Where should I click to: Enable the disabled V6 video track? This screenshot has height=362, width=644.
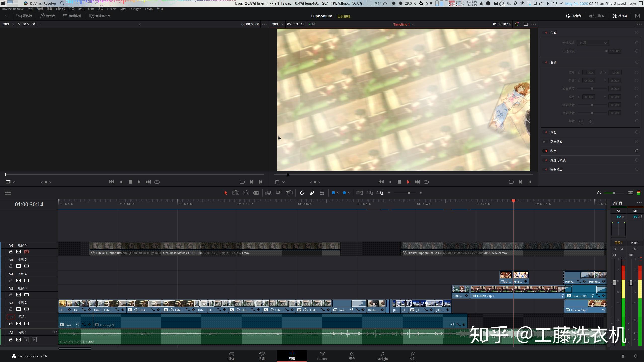click(x=26, y=252)
